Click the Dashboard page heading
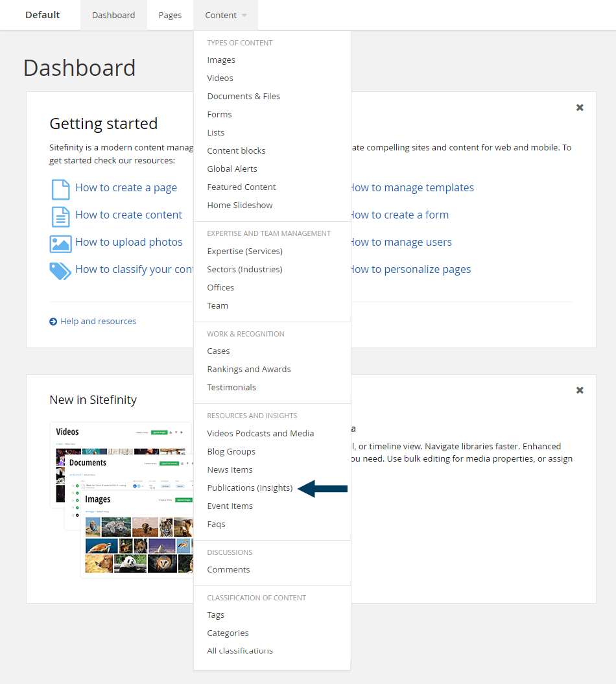 click(79, 68)
